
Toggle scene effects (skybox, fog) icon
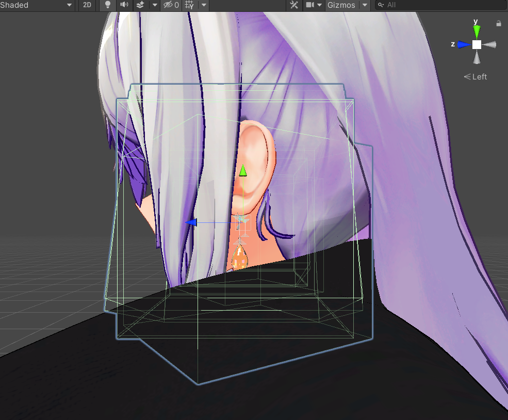point(140,5)
